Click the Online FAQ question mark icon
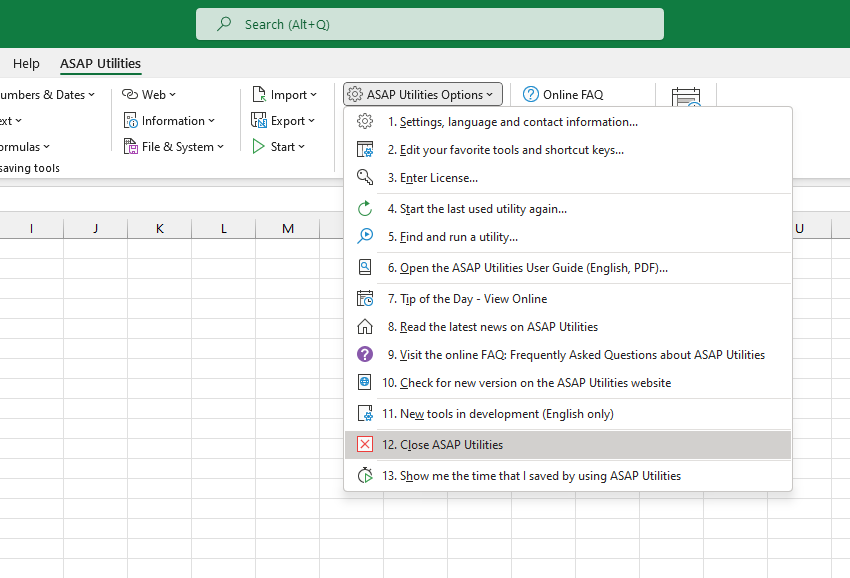Screen dimensions: 850x578 531,94
